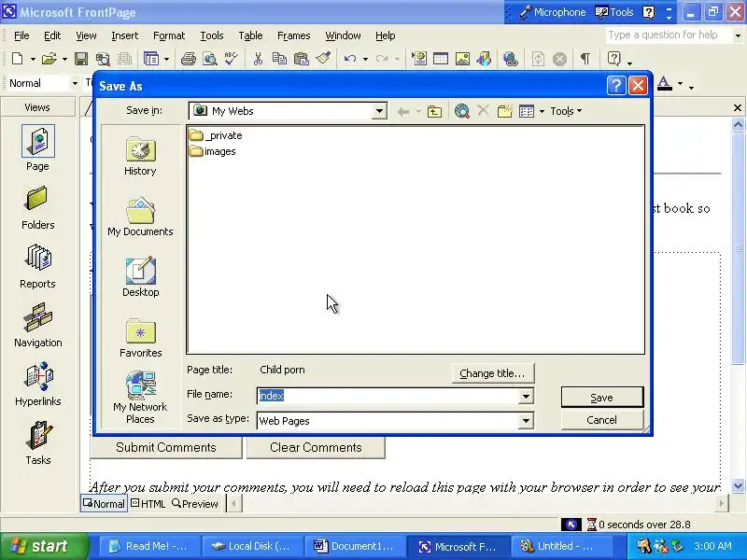Open the File menu

(21, 35)
